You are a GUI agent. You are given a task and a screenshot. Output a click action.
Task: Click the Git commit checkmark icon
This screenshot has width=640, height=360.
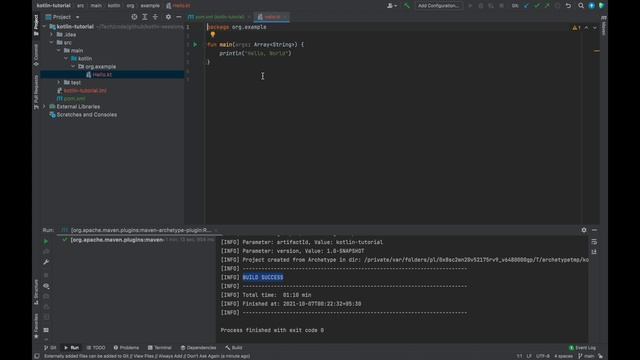click(537, 6)
